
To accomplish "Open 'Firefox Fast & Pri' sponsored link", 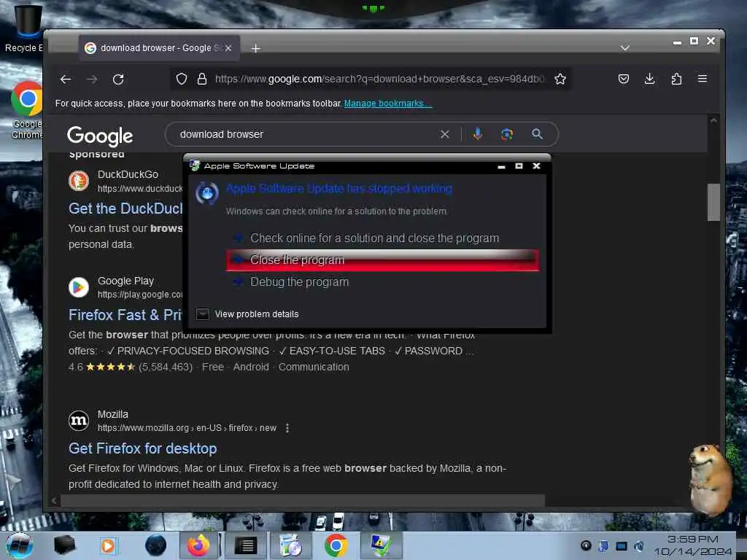I will pyautogui.click(x=125, y=315).
